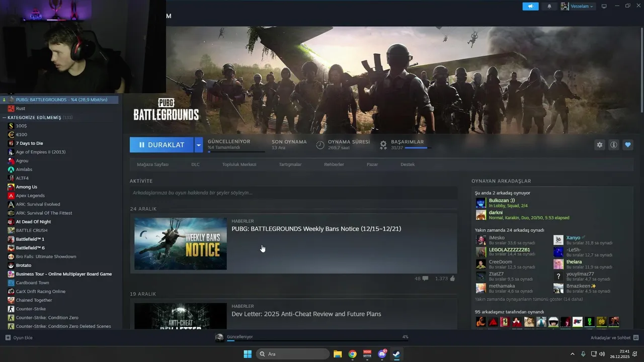The height and width of the screenshot is (362, 644).
Task: Click the Oynama Süresi clock icon
Action: (x=320, y=145)
